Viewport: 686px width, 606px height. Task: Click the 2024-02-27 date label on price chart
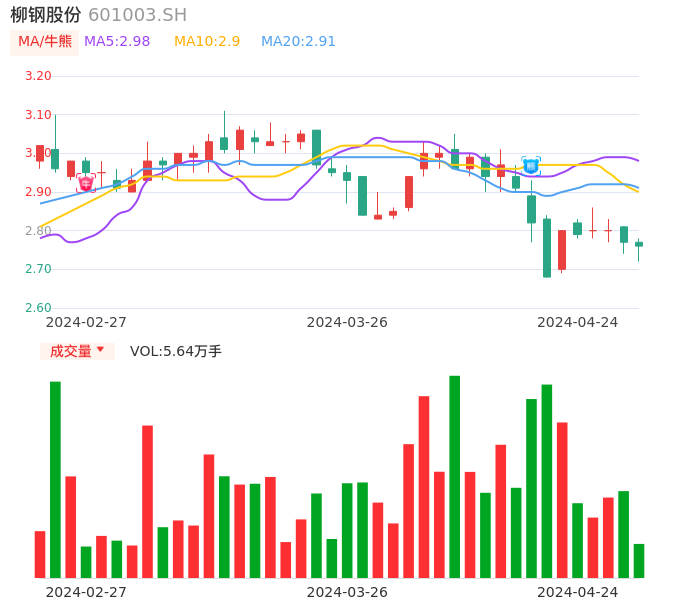pos(86,322)
